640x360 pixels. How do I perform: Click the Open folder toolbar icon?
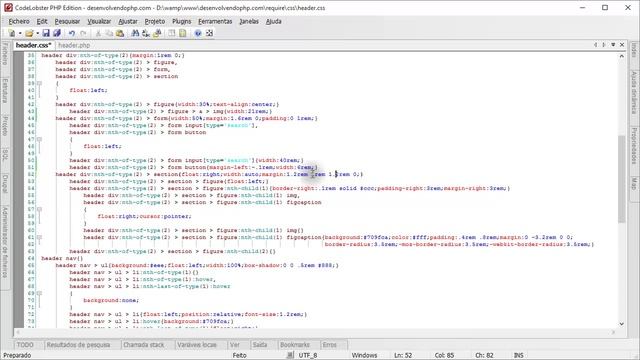tap(29, 33)
